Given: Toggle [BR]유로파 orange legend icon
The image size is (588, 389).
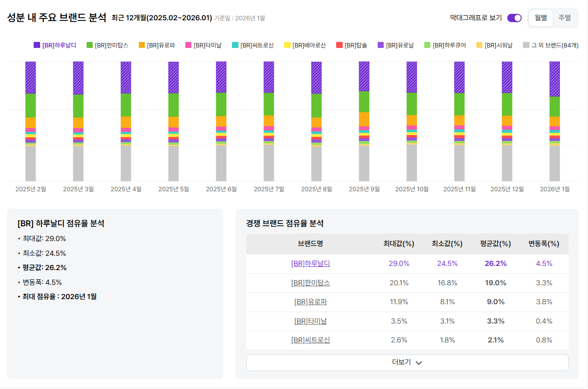Looking at the screenshot, I should tap(142, 45).
